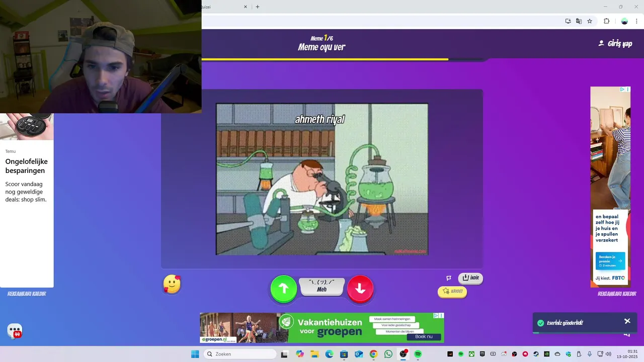Click the Zoeken taskbar search box
Viewport: 644px width, 362px height.
pos(240,354)
